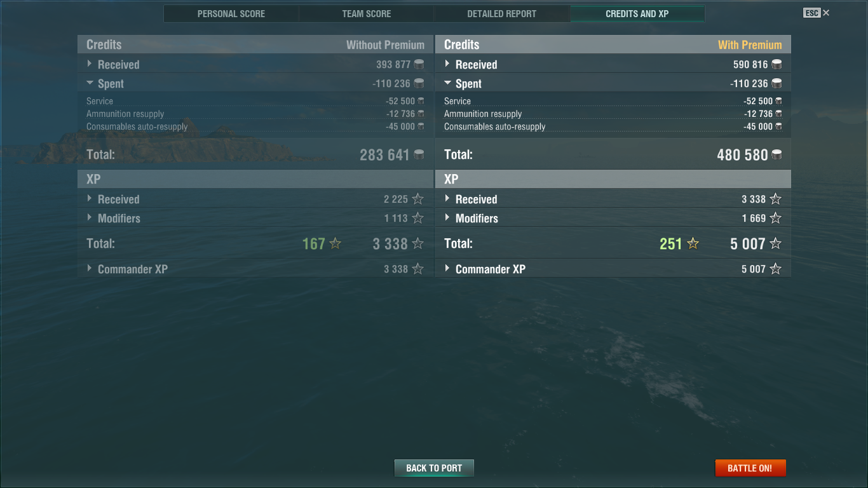
Task: Click the credits coin icon beside 590 816
Action: point(776,64)
